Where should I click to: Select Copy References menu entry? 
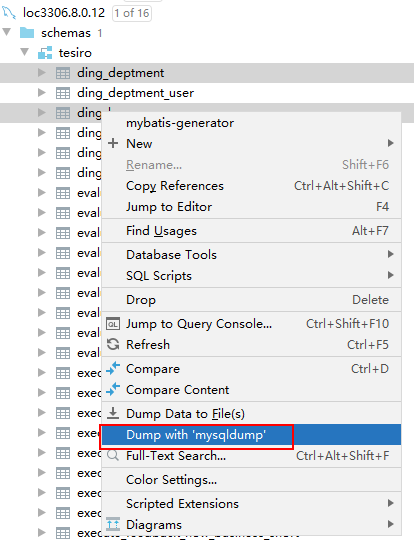pos(251,186)
